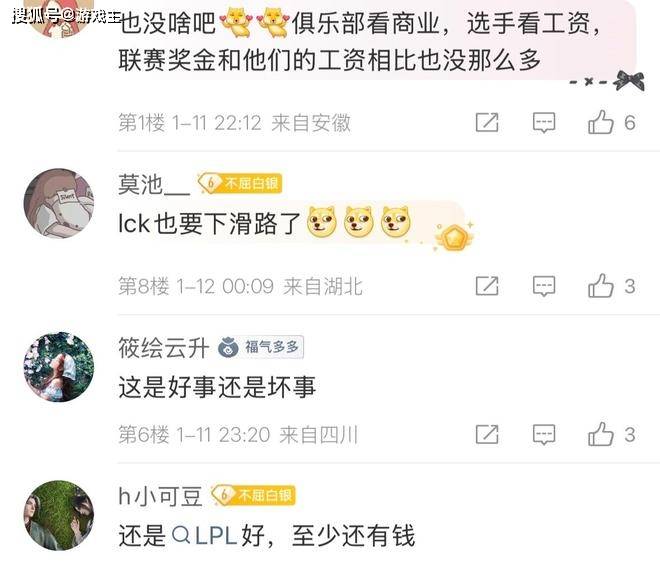The image size is (660, 563).
Task: Share 筱绘云升's sixth-floor comment
Action: pyautogui.click(x=487, y=434)
